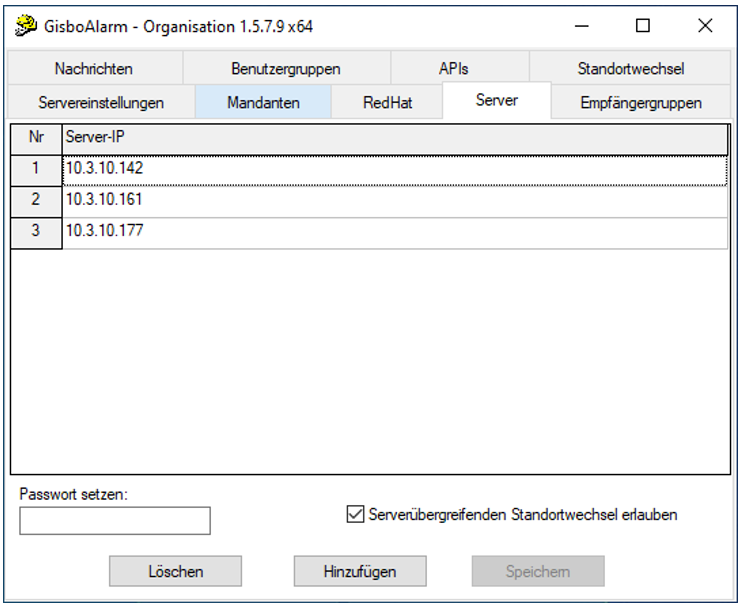The height and width of the screenshot is (607, 742).
Task: Open the Servereinstellungen tab
Action: coord(101,103)
